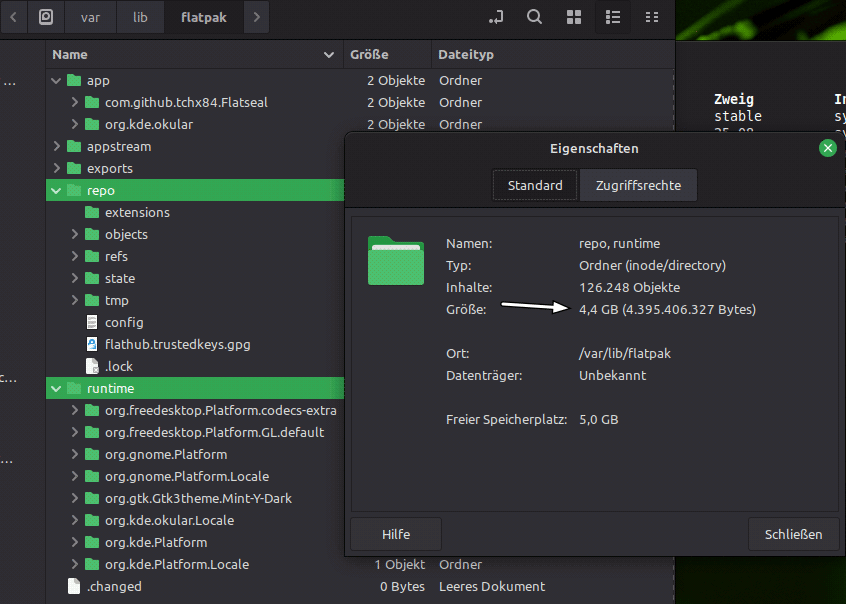The width and height of the screenshot is (846, 604).
Task: Click the size value 4,4 GB text
Action: [667, 309]
